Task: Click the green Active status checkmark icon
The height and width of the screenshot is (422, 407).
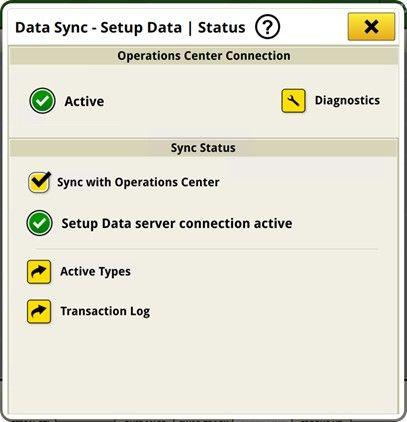Action: pyautogui.click(x=42, y=101)
